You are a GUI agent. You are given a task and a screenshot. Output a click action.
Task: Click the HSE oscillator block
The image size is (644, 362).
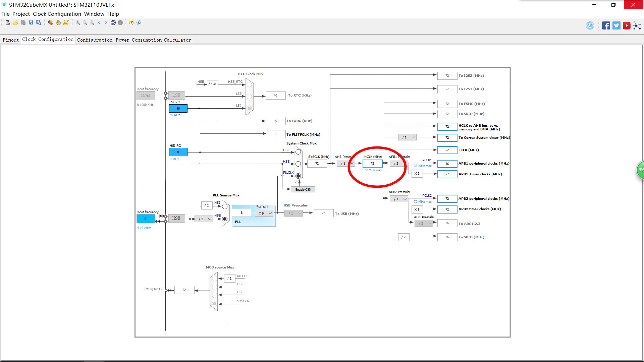tap(176, 219)
